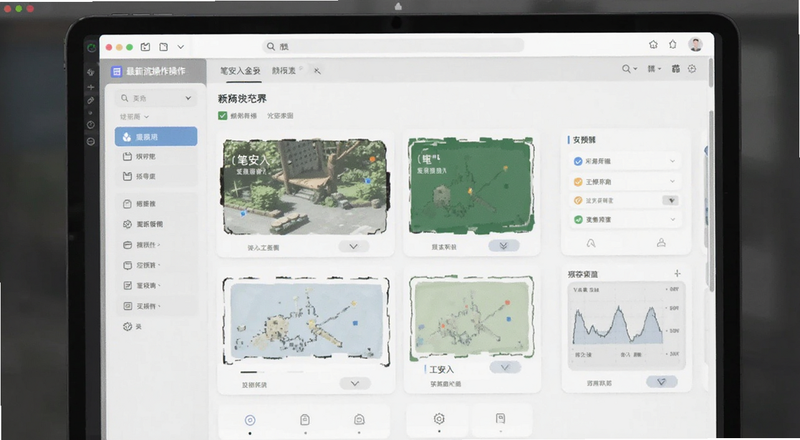Image resolution: width=800 pixels, height=440 pixels.
Task: Click the caption label under the garden photo
Action: [x=263, y=248]
